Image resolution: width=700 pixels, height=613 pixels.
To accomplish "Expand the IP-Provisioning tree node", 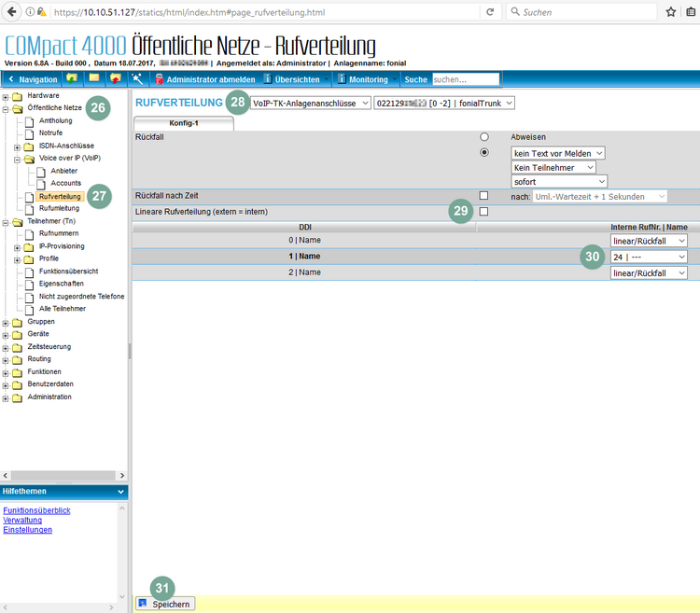I will coord(17,247).
